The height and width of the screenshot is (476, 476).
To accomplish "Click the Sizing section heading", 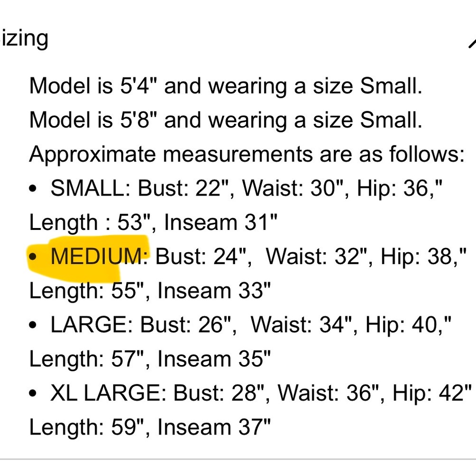I will click(x=24, y=39).
